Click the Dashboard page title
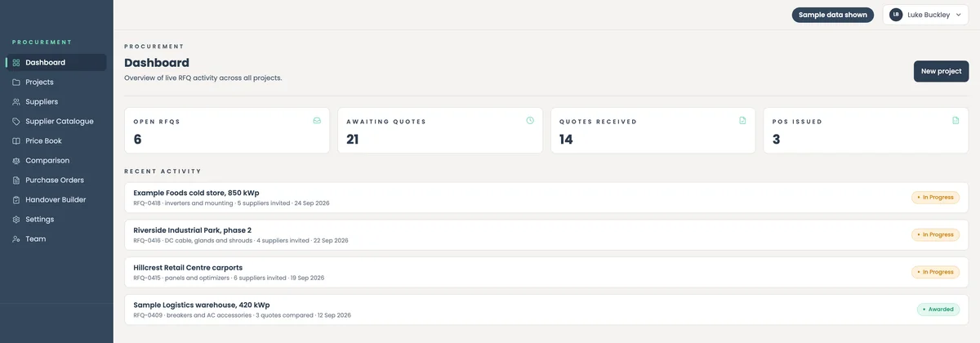Image resolution: width=980 pixels, height=343 pixels. click(157, 63)
